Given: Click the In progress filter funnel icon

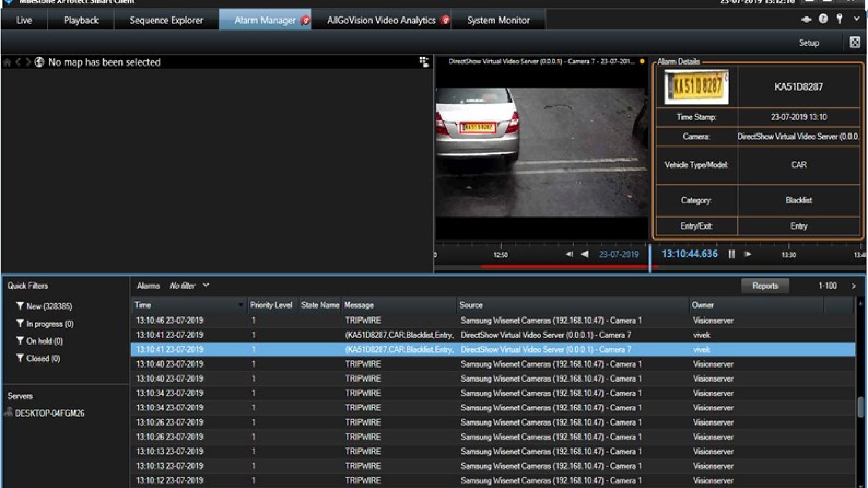Looking at the screenshot, I should (x=20, y=324).
